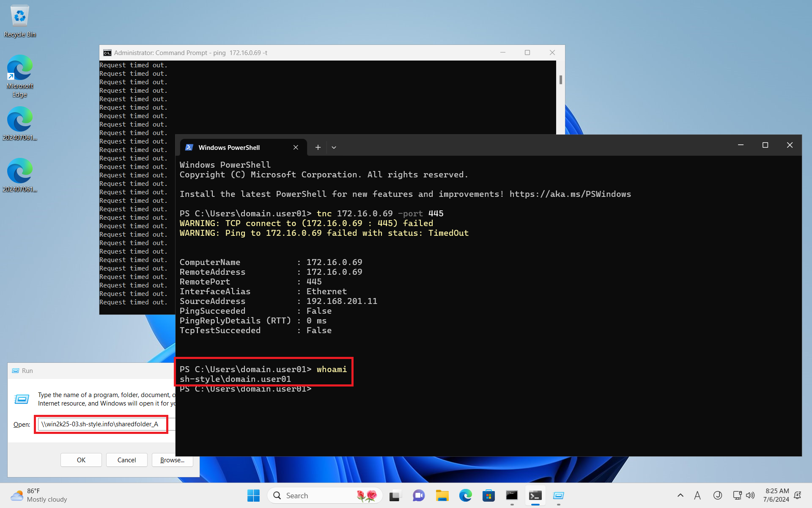This screenshot has width=812, height=508.
Task: Launch Microsoft Edge from the taskbar
Action: pos(465,495)
